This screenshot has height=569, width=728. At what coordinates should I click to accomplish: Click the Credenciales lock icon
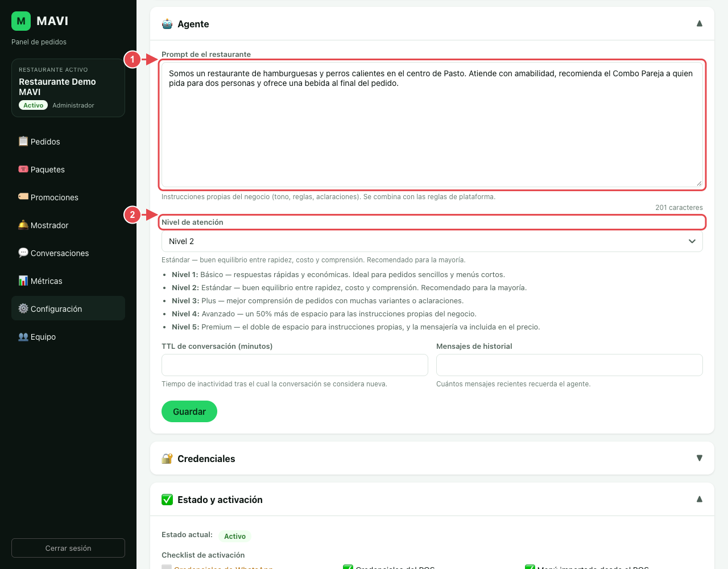(x=167, y=459)
